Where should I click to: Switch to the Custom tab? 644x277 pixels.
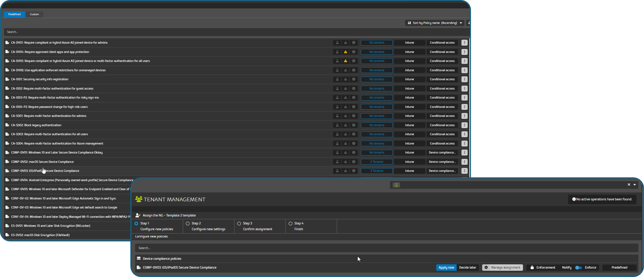point(34,14)
